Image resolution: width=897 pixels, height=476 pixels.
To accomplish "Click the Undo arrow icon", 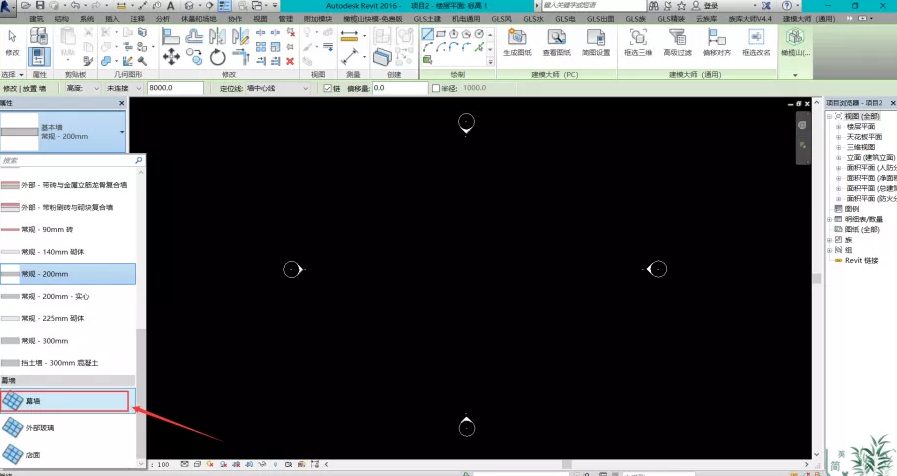I will pyautogui.click(x=75, y=6).
